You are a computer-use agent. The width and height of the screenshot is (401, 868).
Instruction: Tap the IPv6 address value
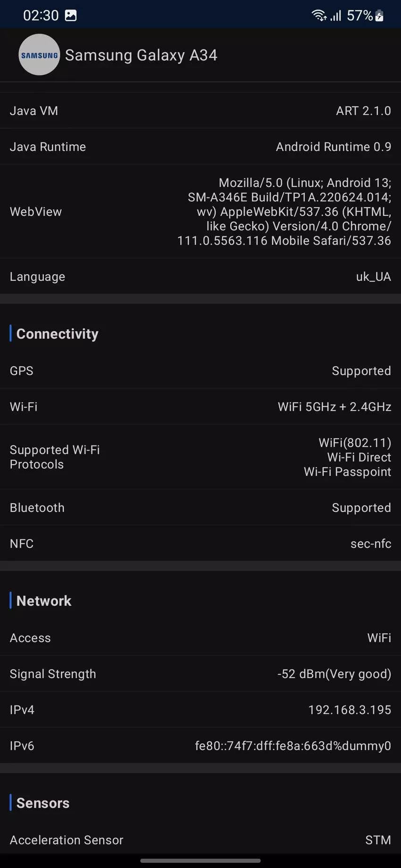[x=293, y=745]
